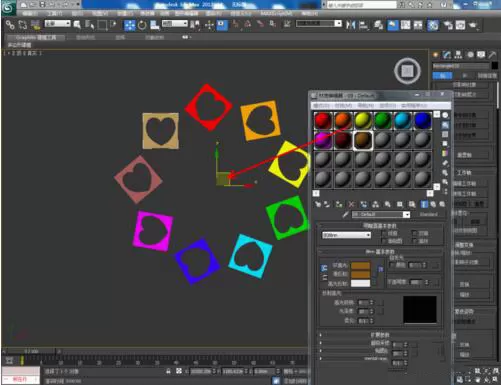Open the Schematic View icon

pyautogui.click(x=418, y=25)
